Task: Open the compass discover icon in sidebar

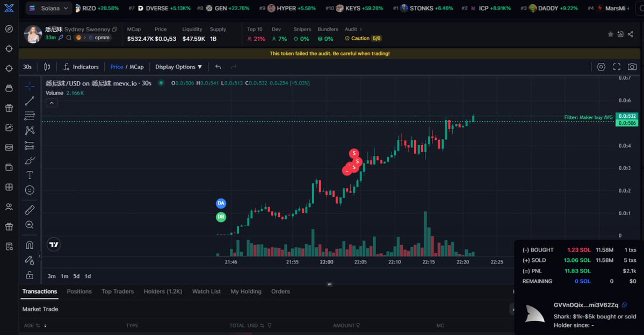Action: tap(9, 29)
